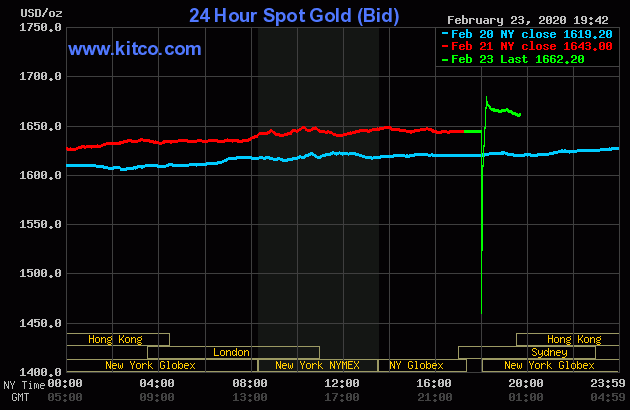Click the NY Time axis row label
Viewport: 630px width, 410px height.
23,384
